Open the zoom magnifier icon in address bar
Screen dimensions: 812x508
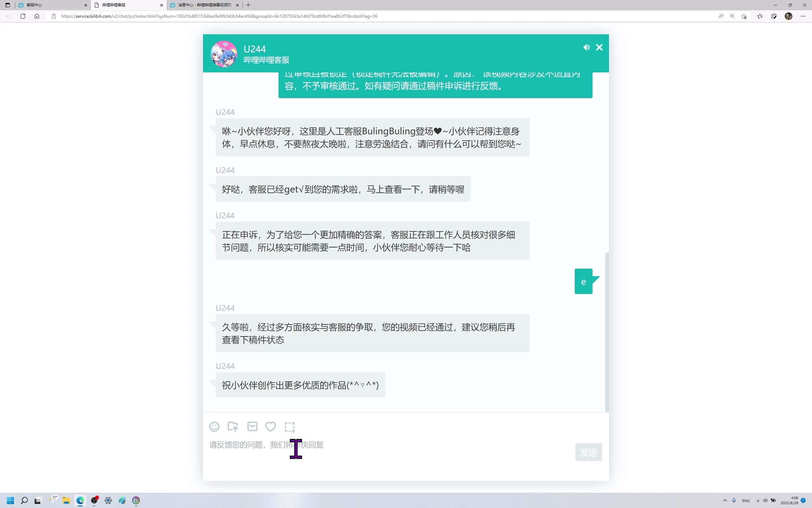[732, 16]
